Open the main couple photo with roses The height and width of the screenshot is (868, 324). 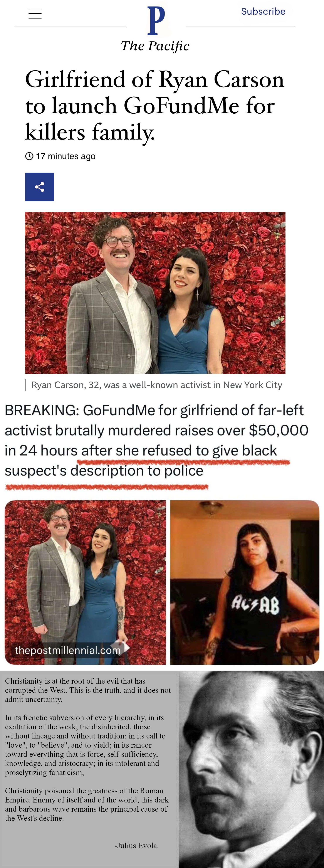click(x=155, y=293)
